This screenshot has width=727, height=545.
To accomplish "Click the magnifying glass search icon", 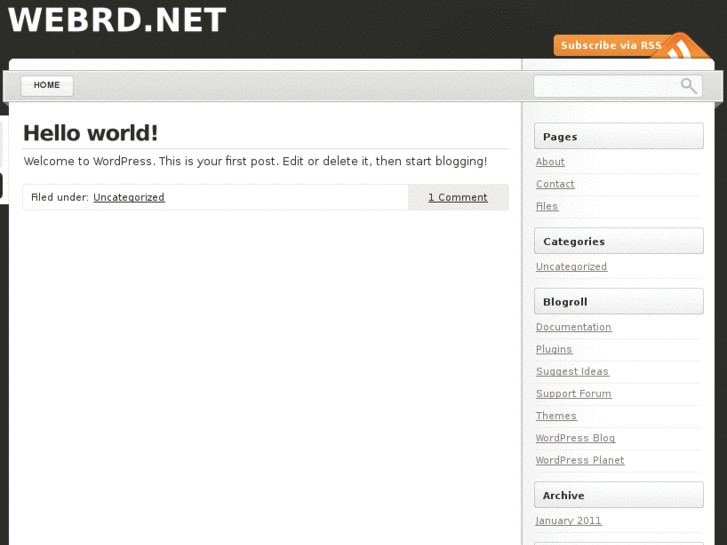I will (x=689, y=86).
